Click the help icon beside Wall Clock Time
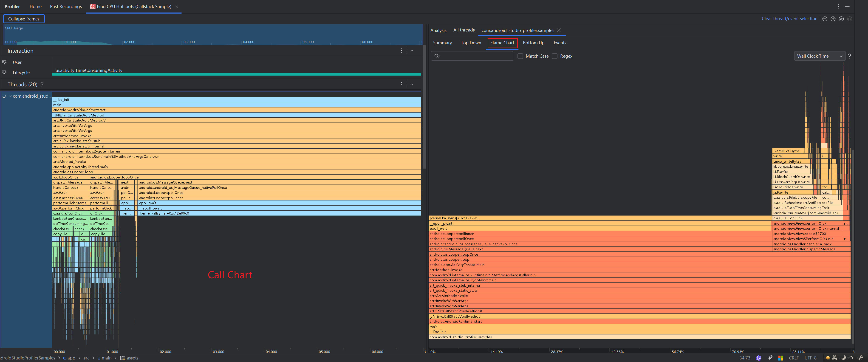Viewport: 868px width, 362px height. (x=849, y=56)
